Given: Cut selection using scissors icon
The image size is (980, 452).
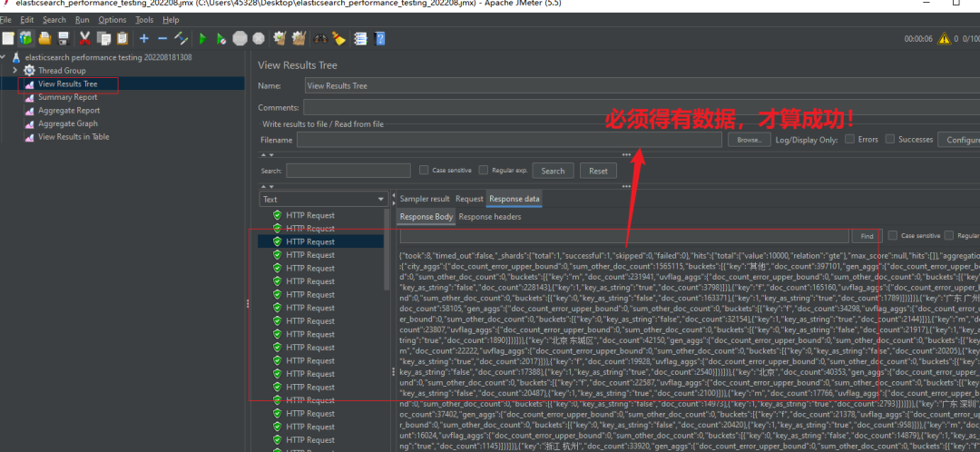Looking at the screenshot, I should [x=85, y=39].
